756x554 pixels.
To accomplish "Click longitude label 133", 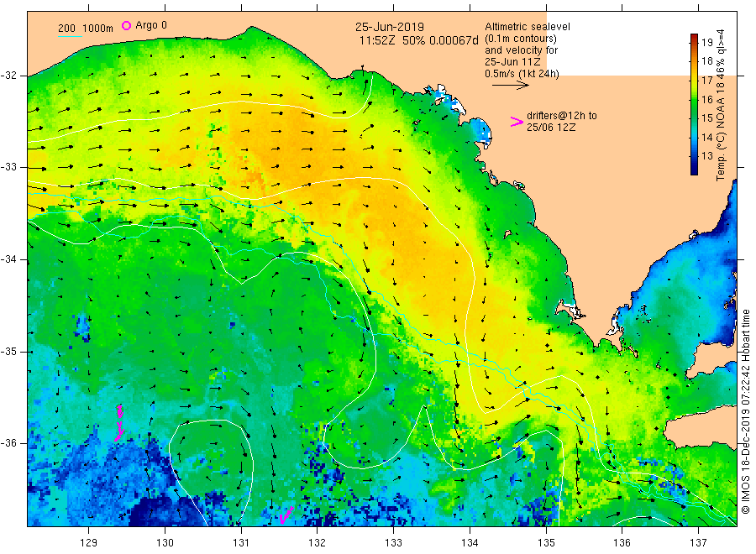I will pos(393,543).
